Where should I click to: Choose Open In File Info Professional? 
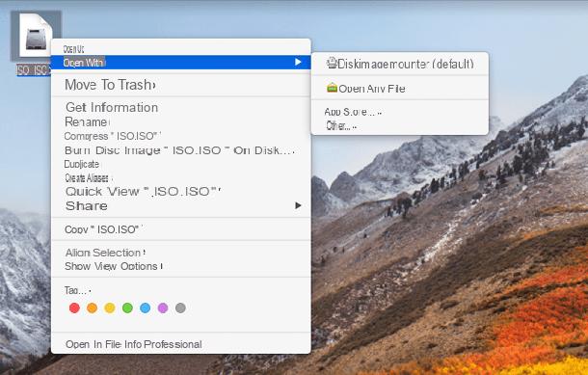coord(181,344)
